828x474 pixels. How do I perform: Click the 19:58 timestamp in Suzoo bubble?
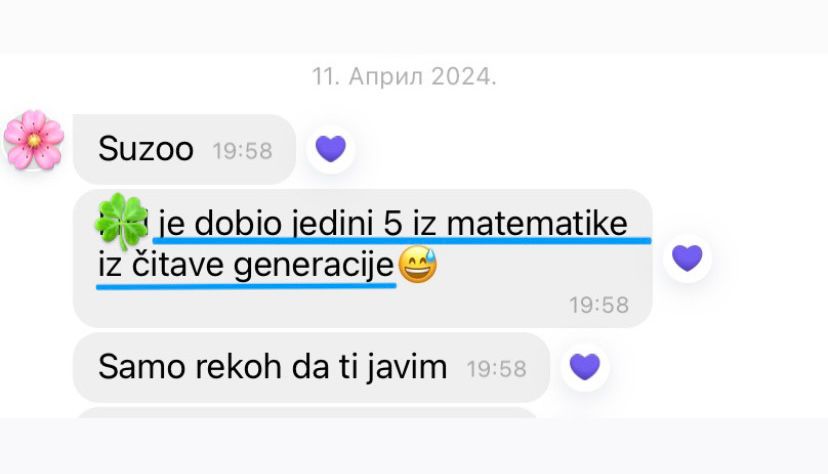coord(242,151)
